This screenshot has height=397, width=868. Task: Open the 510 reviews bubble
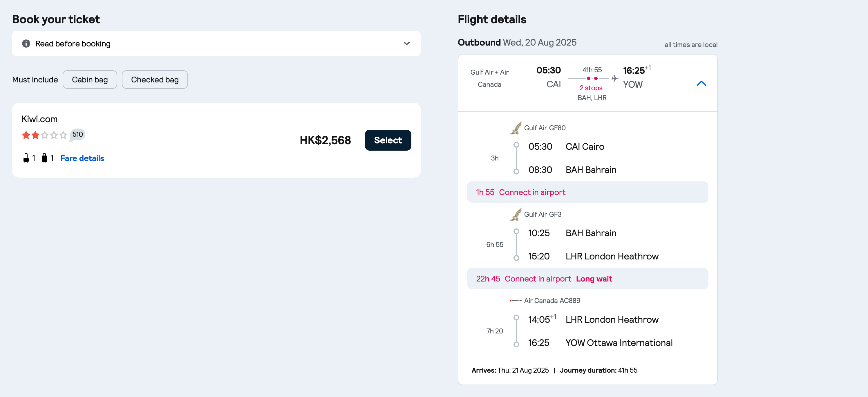(77, 134)
